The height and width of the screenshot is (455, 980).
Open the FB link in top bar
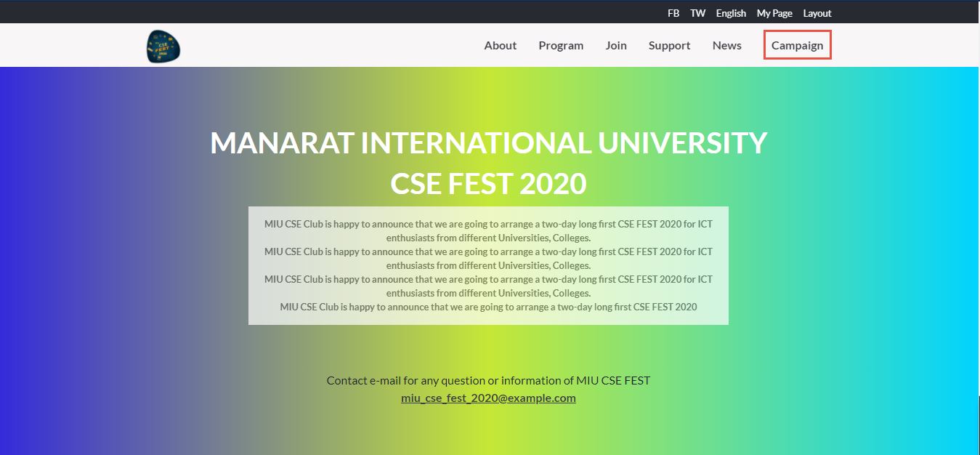[x=673, y=13]
